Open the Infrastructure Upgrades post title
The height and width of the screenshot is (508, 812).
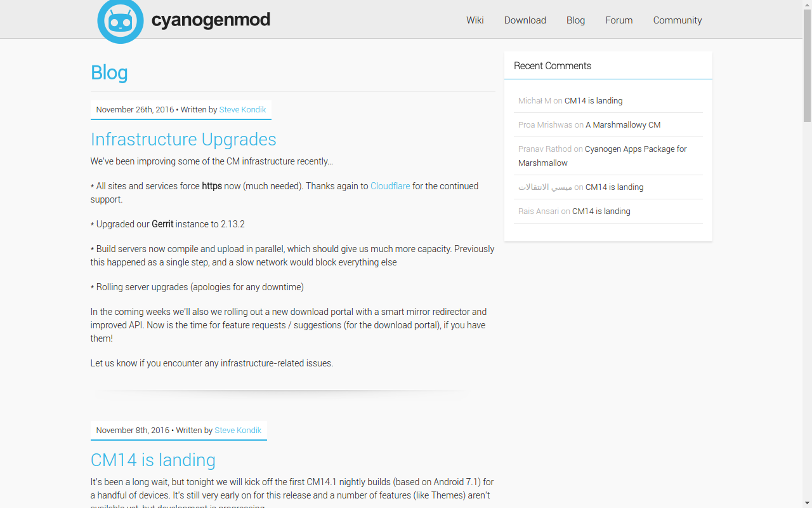(183, 139)
